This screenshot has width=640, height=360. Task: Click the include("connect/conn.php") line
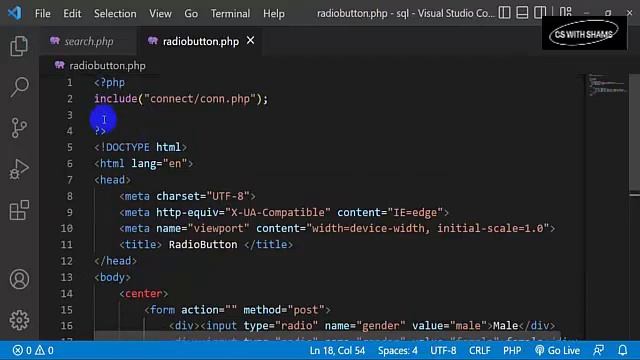pyautogui.click(x=181, y=99)
